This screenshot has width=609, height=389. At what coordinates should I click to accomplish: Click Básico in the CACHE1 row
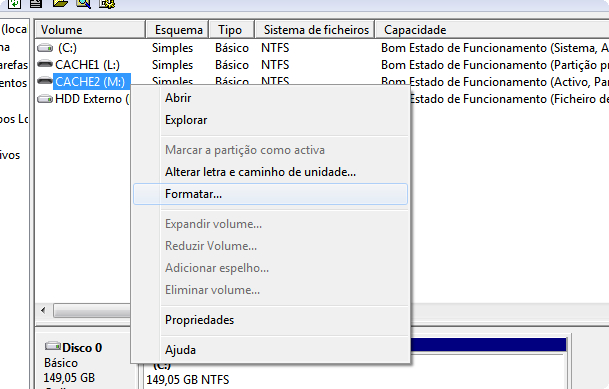[x=232, y=65]
